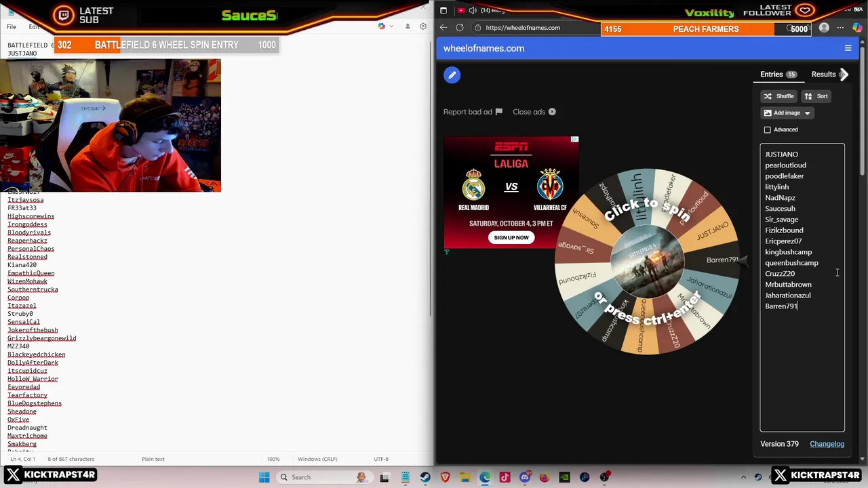
Task: Click Close ads
Action: 534,112
